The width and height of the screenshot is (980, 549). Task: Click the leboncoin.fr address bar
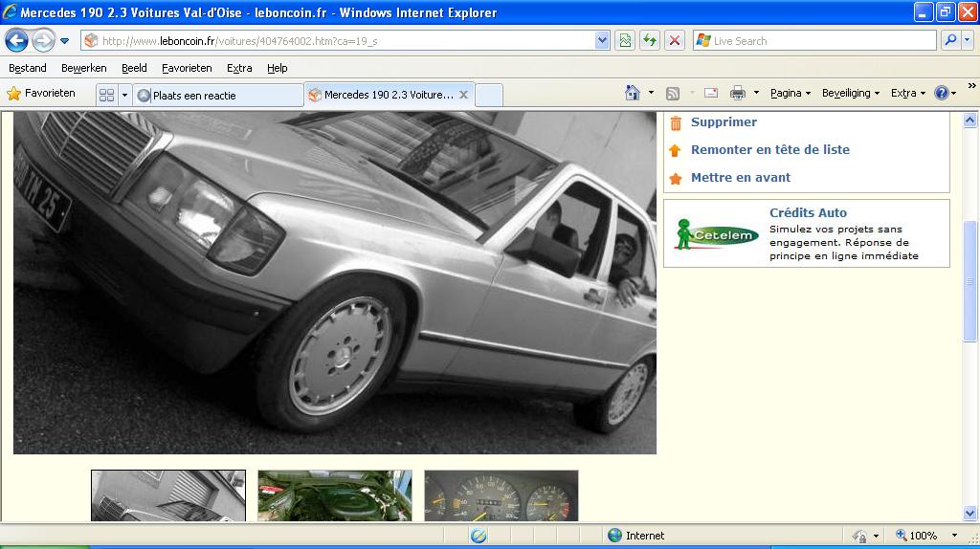point(338,41)
